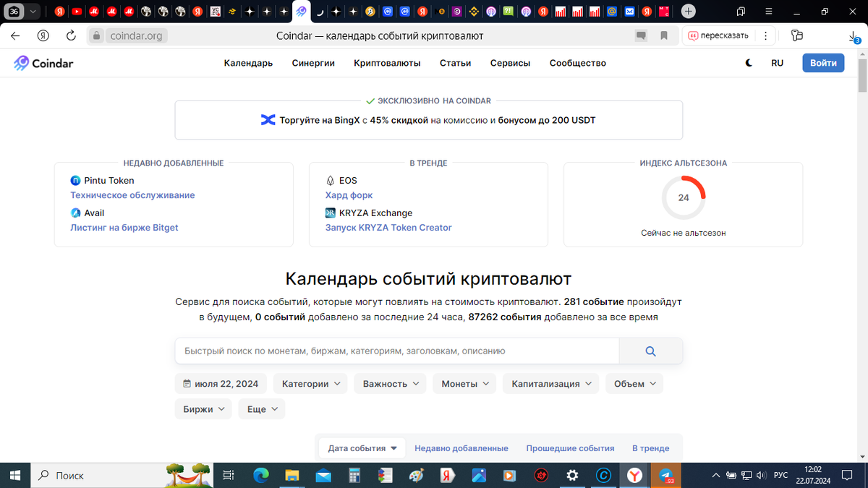Open Windows Settings gear in the taskbar
868x488 pixels.
(x=572, y=475)
